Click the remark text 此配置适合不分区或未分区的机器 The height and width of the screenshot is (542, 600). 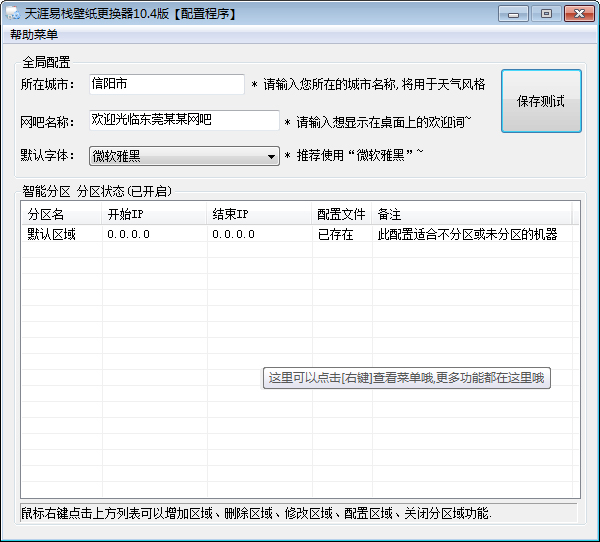[467, 234]
